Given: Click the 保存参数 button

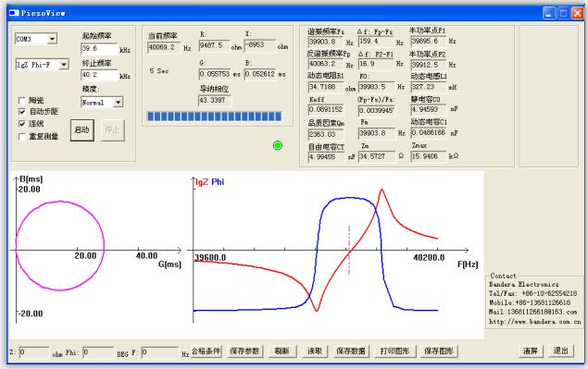Looking at the screenshot, I should (244, 351).
